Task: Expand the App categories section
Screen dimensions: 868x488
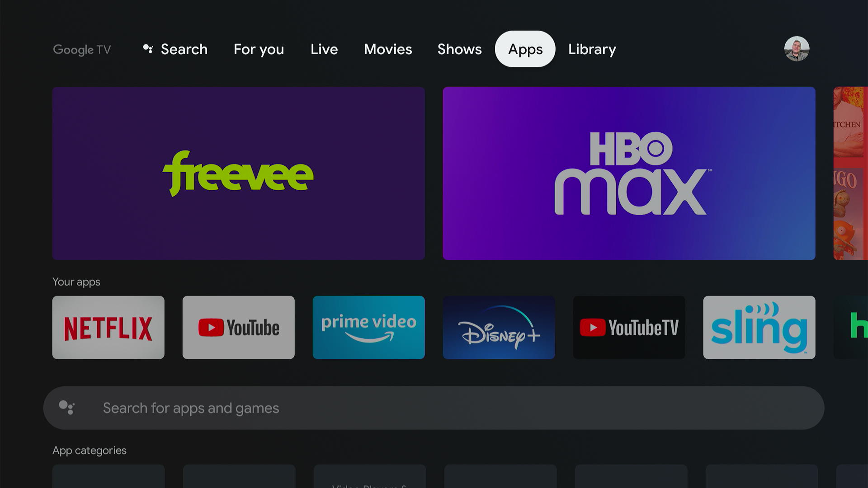Action: click(x=89, y=450)
